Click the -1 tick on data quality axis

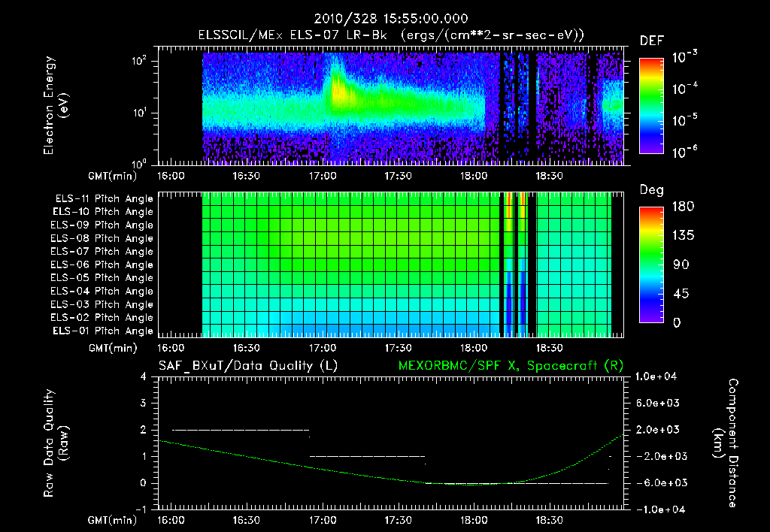click(x=141, y=509)
